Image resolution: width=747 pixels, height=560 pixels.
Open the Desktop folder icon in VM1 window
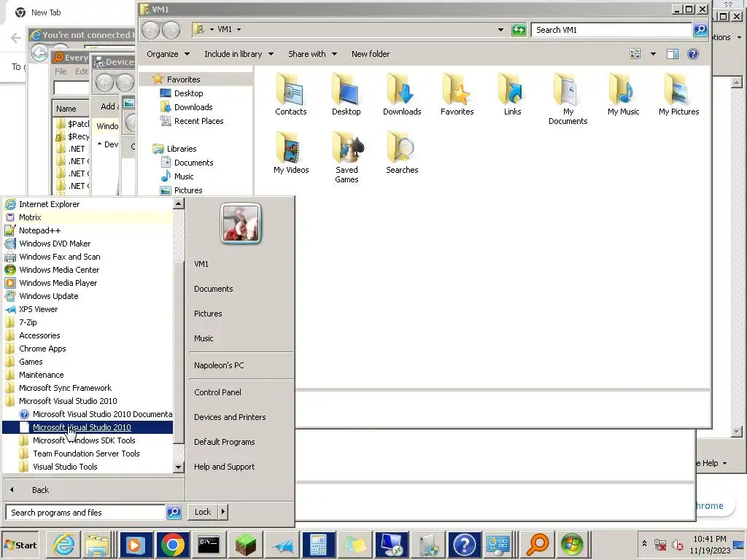tap(347, 94)
